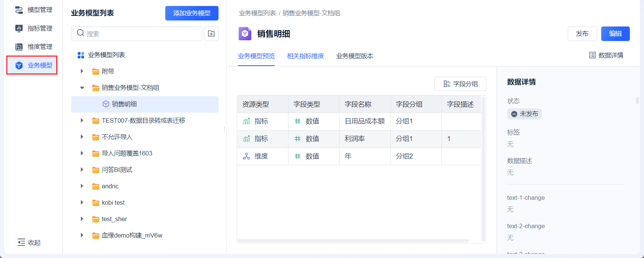
Task: Expand the TEST007-数据目录转成表迁移 folder
Action: click(82, 120)
